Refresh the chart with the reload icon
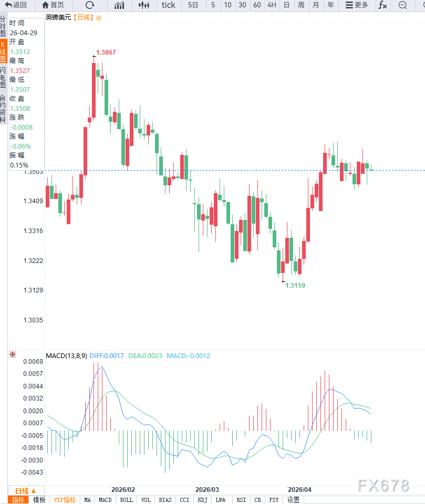The width and height of the screenshot is (425, 504). click(90, 5)
